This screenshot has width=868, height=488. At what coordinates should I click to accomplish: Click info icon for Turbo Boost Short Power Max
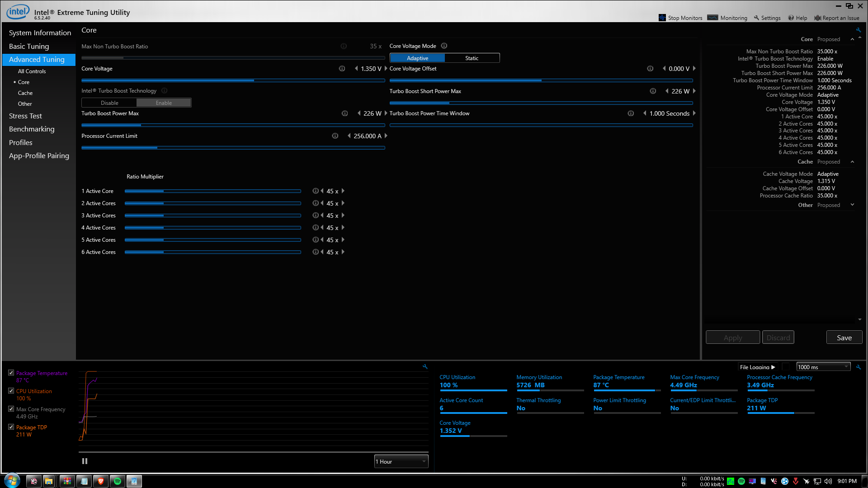click(653, 91)
